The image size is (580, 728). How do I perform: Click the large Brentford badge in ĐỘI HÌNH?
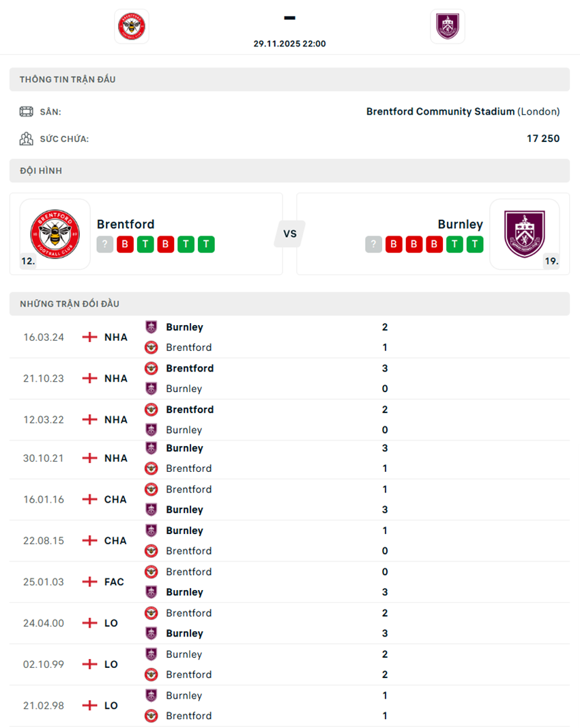[x=54, y=234]
